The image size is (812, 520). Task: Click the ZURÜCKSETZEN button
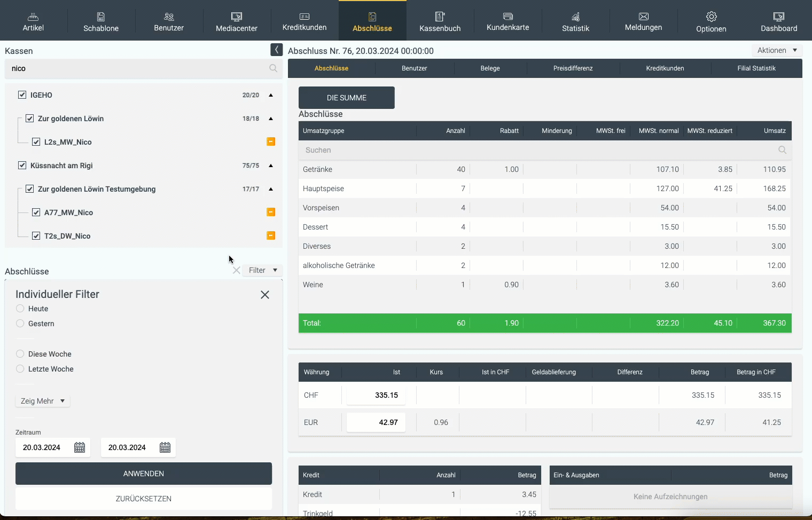point(144,499)
